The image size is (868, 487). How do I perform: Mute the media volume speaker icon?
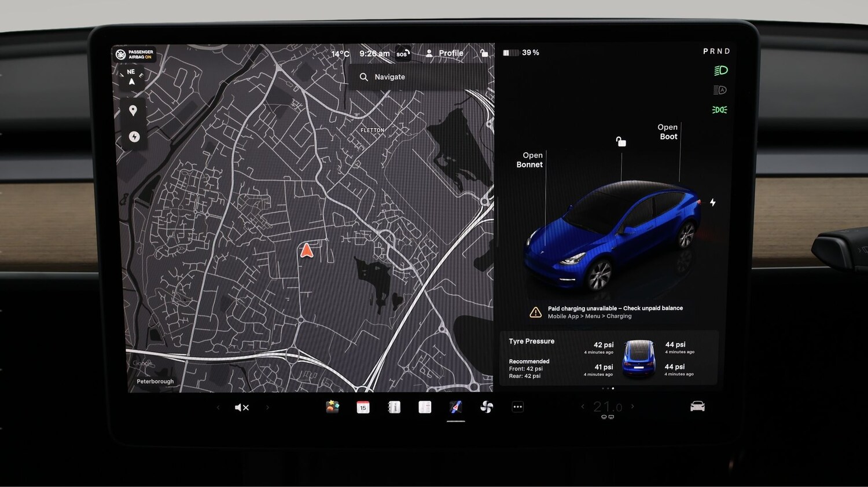pos(242,407)
